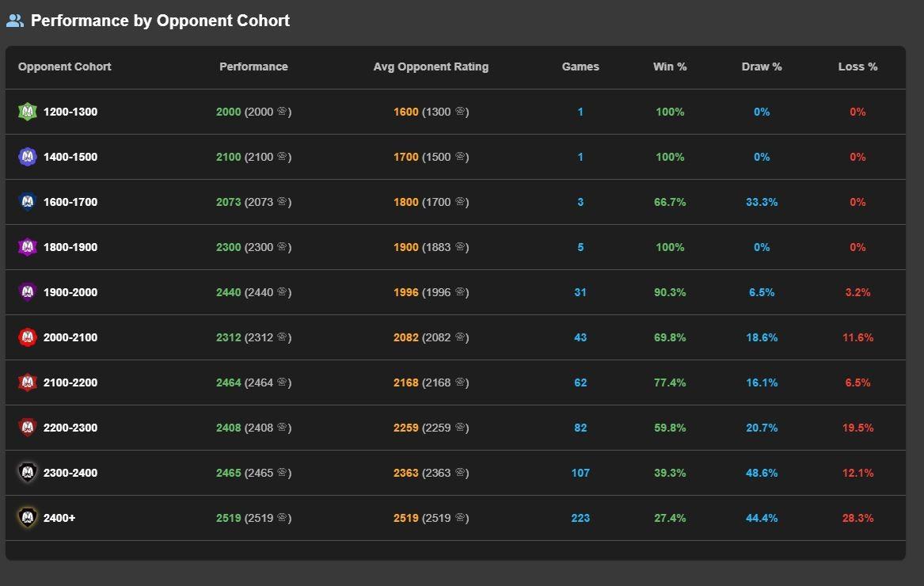
Task: Click the 1800-1900 cohort badge icon
Action: (28, 247)
